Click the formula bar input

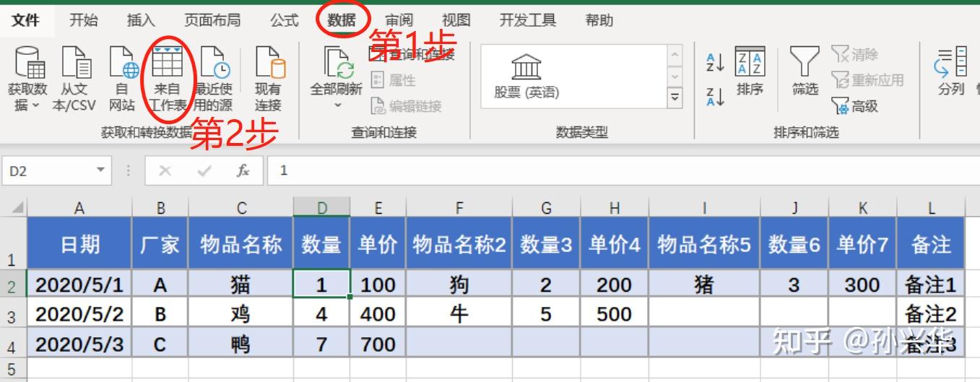point(623,171)
